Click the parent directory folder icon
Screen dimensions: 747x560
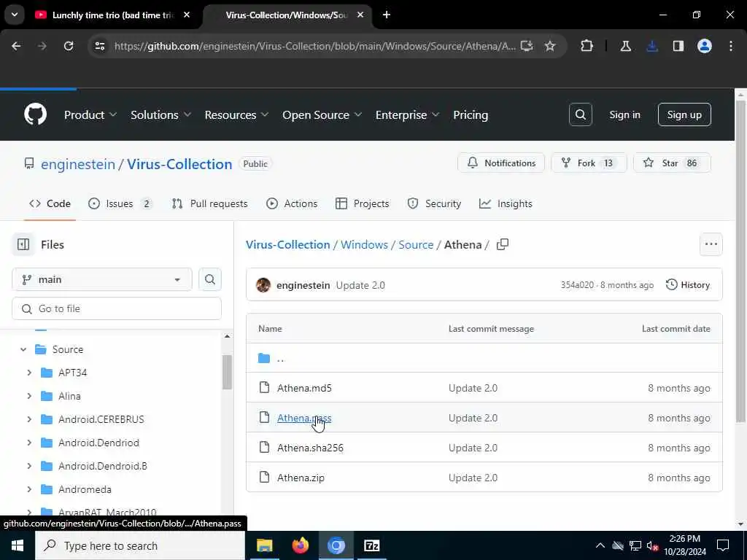tap(264, 358)
